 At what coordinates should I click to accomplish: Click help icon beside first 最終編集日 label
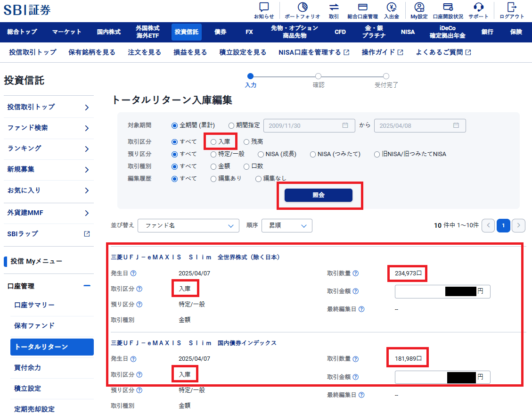362,309
